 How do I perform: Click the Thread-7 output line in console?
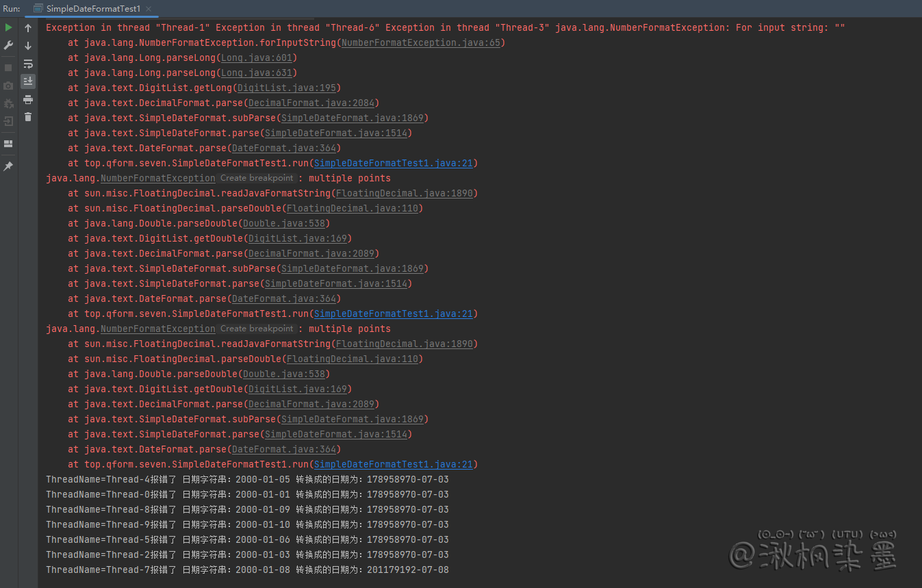pos(247,570)
